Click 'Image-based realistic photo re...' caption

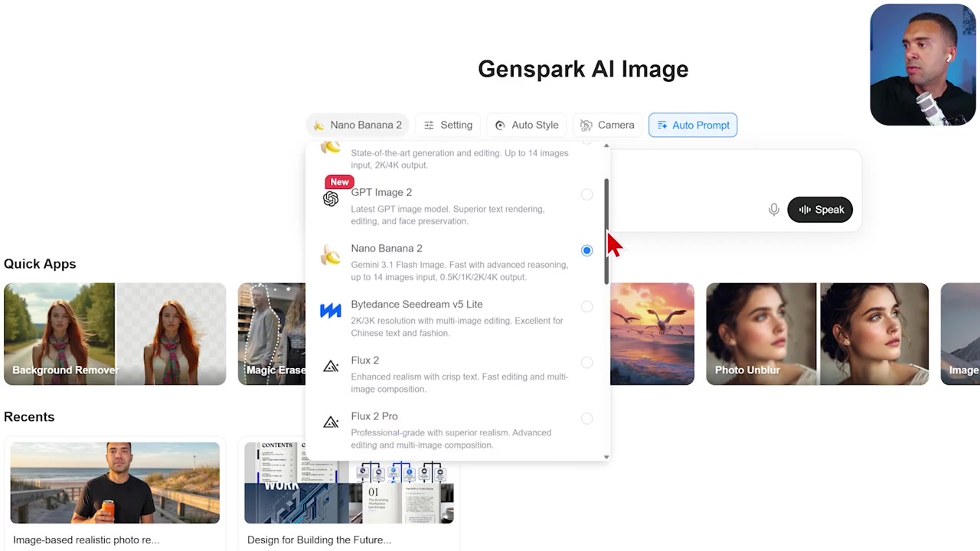[x=86, y=540]
